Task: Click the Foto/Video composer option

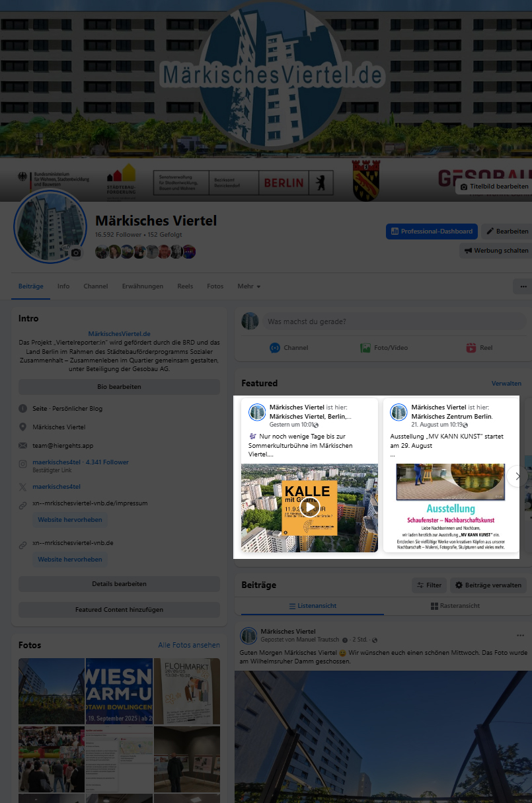Action: pos(383,348)
